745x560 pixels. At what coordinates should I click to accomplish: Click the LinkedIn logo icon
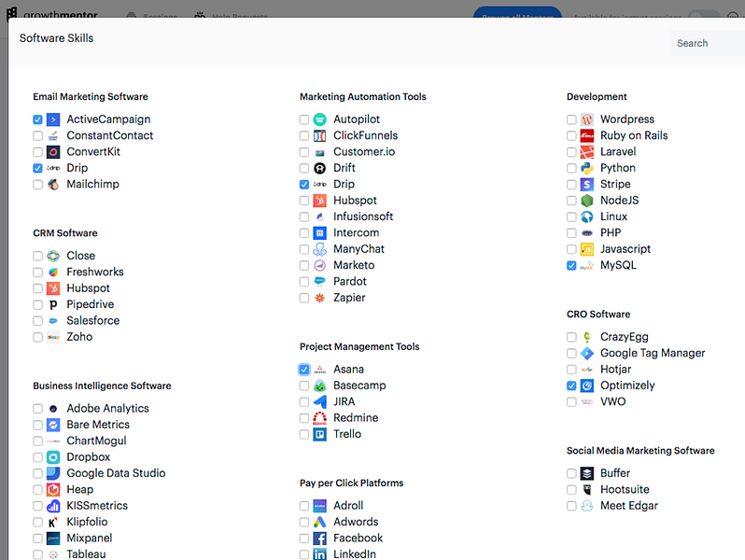click(x=320, y=554)
